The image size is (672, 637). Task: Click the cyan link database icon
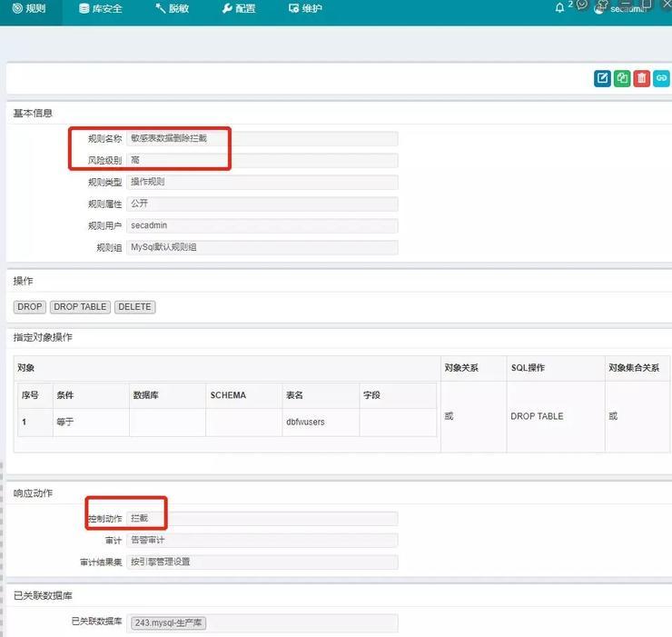[x=661, y=78]
